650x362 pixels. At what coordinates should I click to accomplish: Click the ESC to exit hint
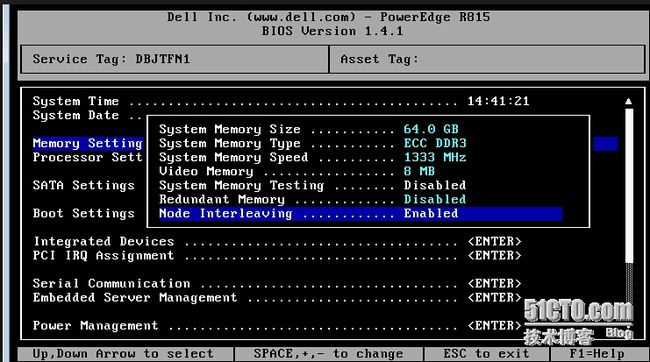[486, 354]
